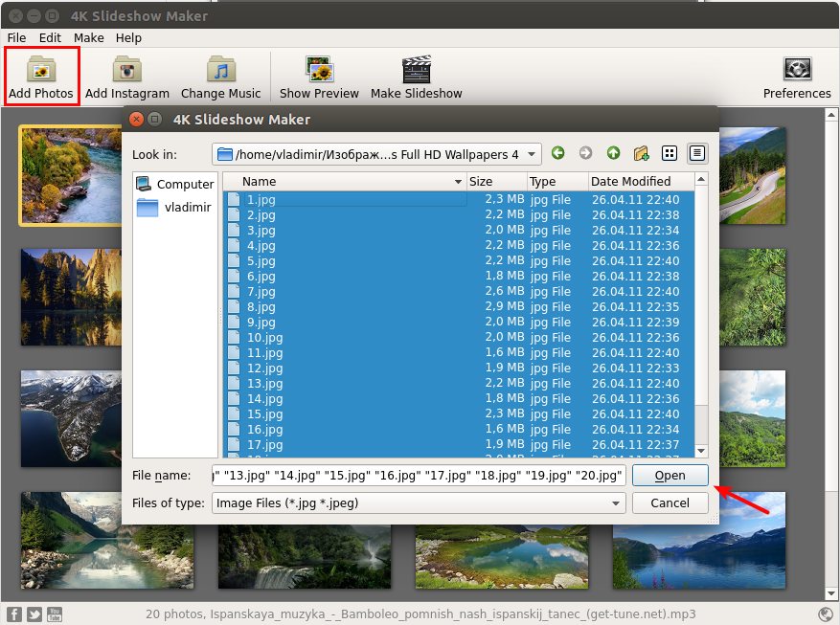
Task: Click Cancel in the file dialog
Action: [x=670, y=503]
